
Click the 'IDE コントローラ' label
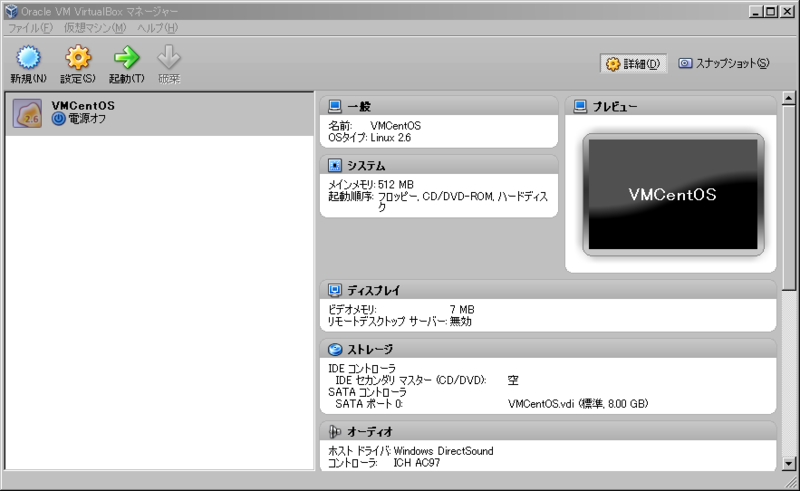pos(362,368)
